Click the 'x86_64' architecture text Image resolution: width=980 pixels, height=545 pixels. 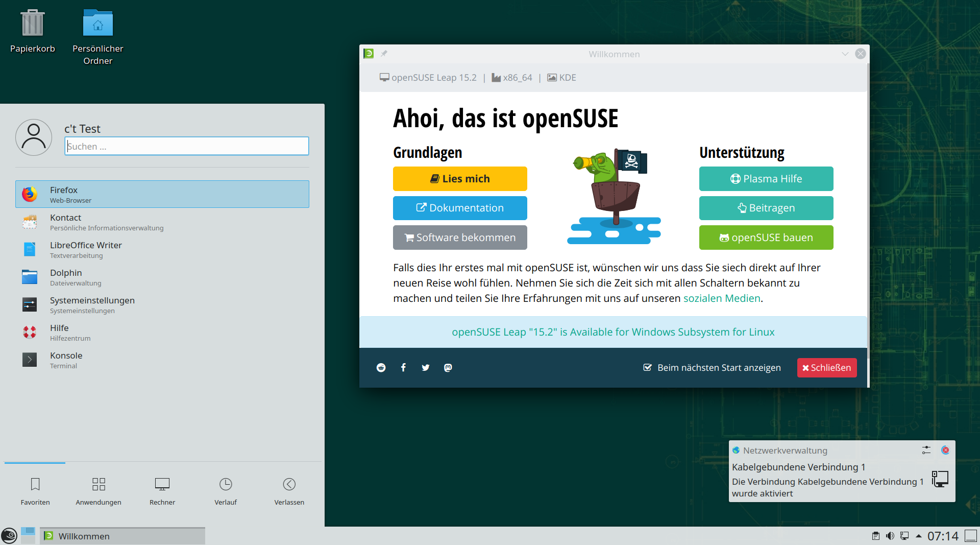coord(518,78)
